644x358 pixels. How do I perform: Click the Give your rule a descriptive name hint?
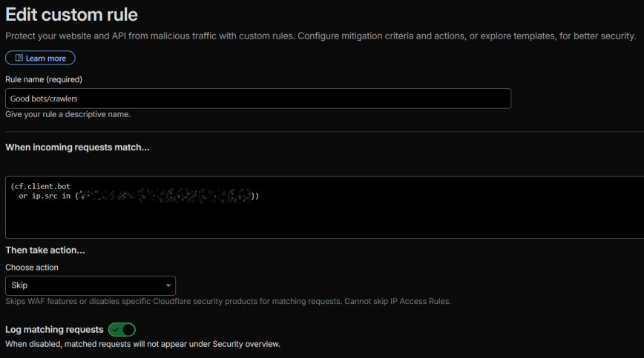68,114
